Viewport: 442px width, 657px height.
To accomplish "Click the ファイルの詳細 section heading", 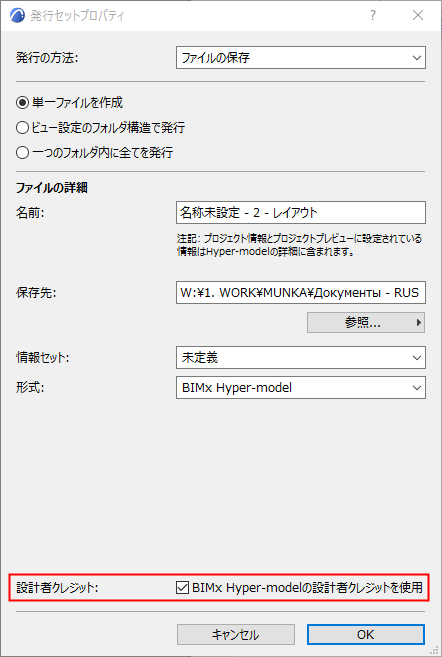I will [x=52, y=188].
